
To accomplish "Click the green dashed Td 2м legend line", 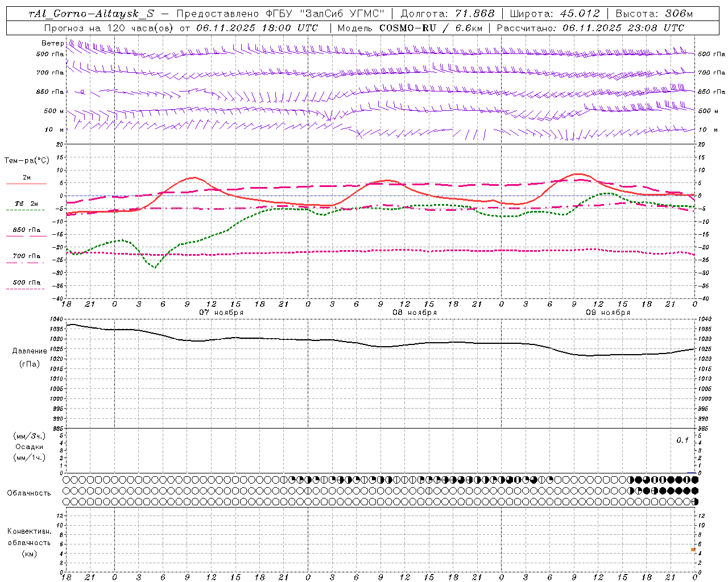I will [25, 210].
